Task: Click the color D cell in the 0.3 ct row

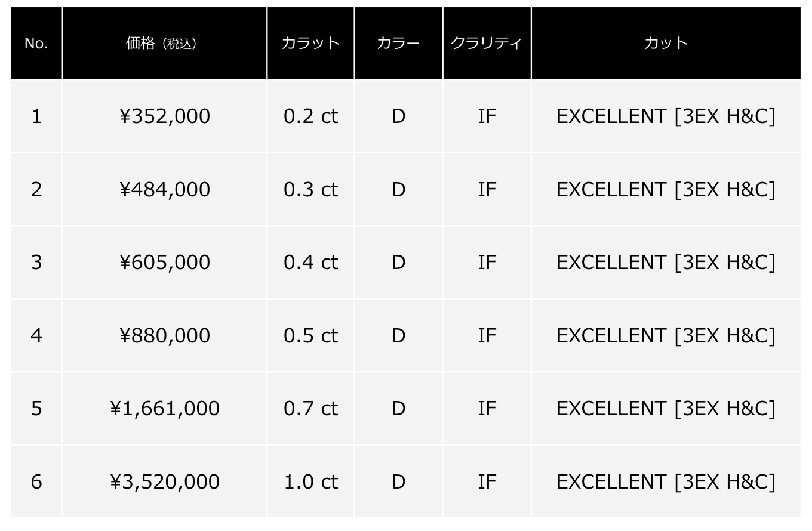Action: [398, 190]
